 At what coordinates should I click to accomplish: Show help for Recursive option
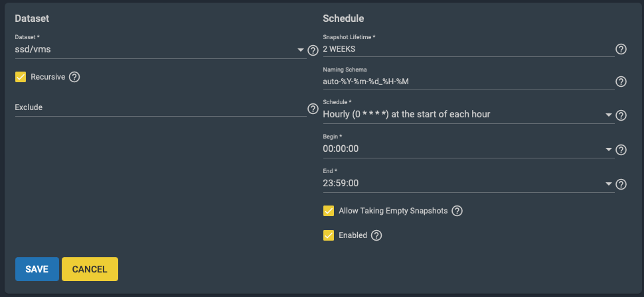coord(74,77)
